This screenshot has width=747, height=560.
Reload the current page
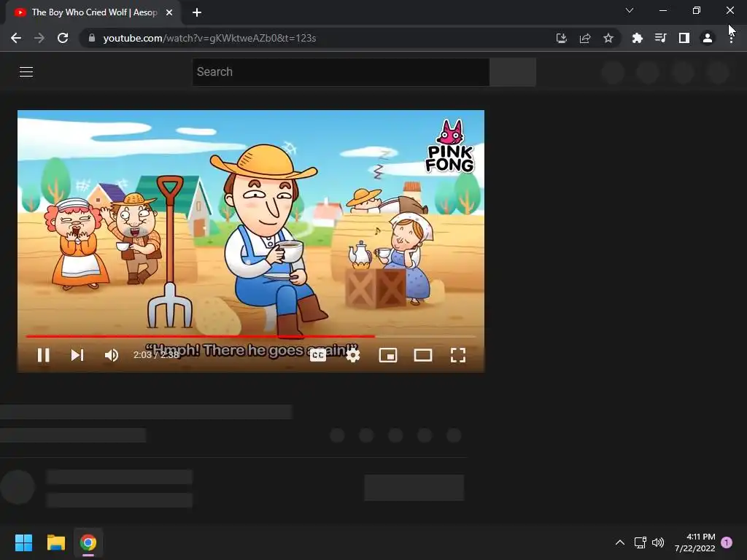[63, 38]
